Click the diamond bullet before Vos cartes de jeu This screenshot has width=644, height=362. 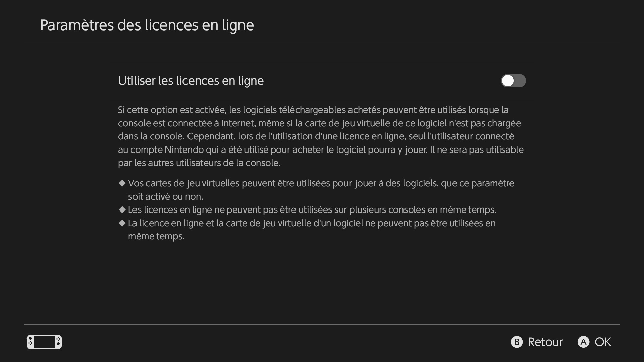[122, 183]
